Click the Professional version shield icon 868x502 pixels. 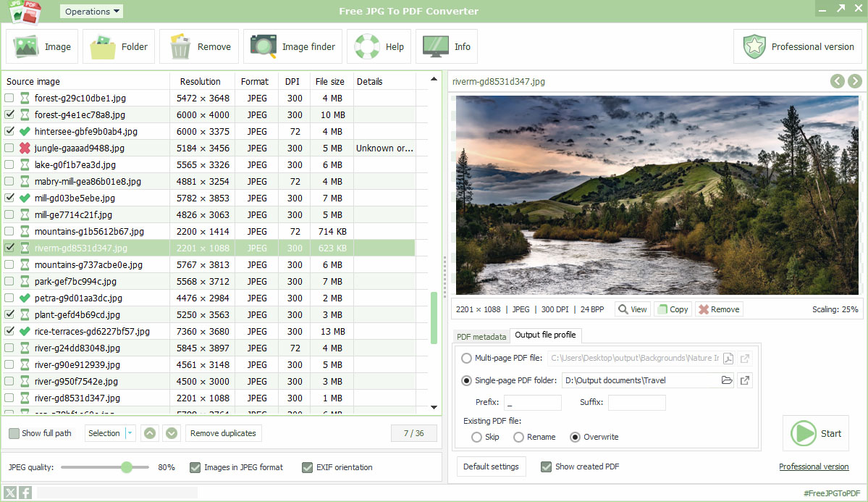[x=754, y=46]
